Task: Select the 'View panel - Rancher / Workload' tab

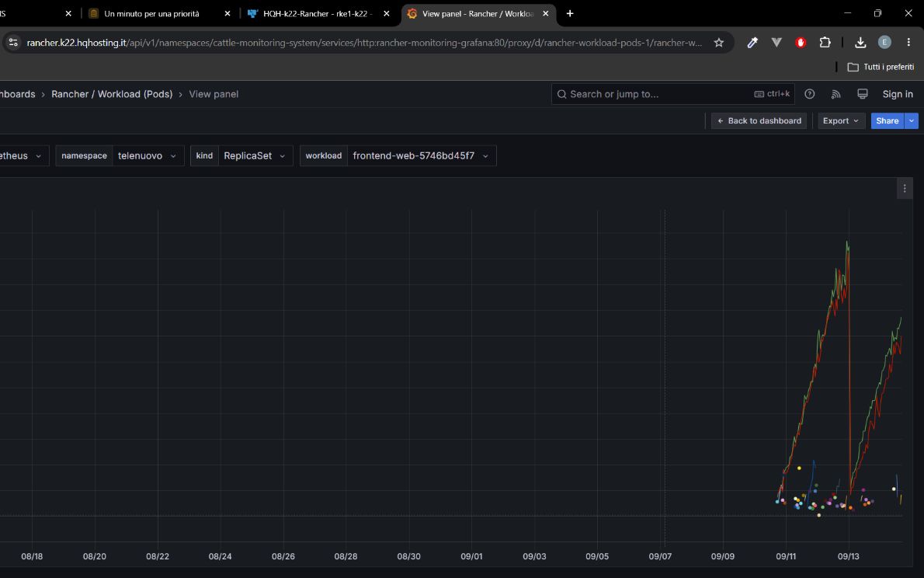Action: [478, 13]
